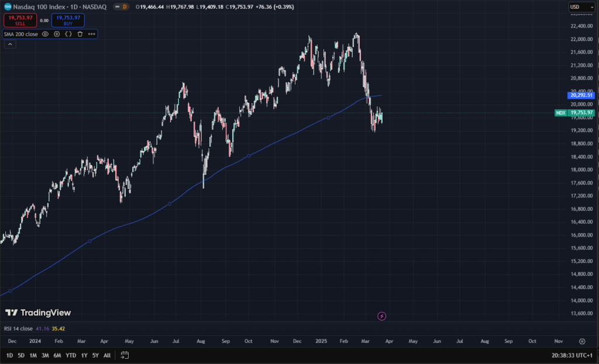Screen dimensions: 599x364
Task: Open the time axis settings gear
Action: click(582, 341)
